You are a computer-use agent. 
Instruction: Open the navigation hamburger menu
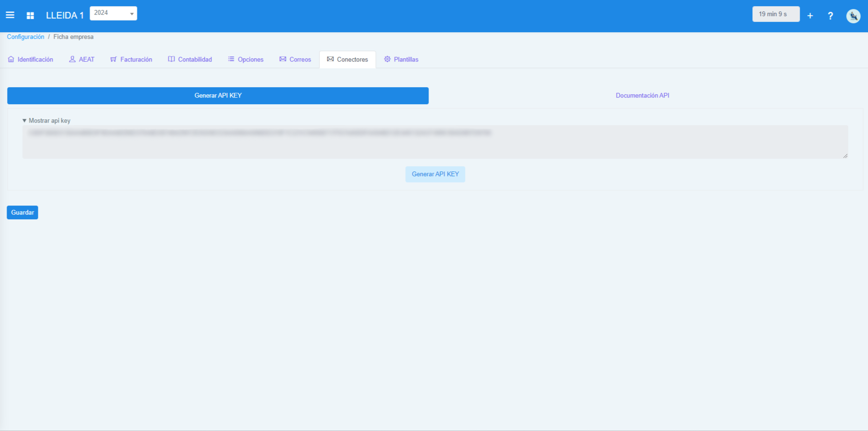[x=10, y=15]
